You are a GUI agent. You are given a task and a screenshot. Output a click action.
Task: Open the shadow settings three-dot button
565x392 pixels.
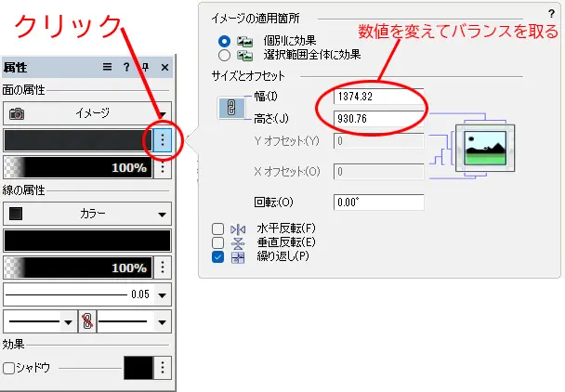click(x=163, y=368)
